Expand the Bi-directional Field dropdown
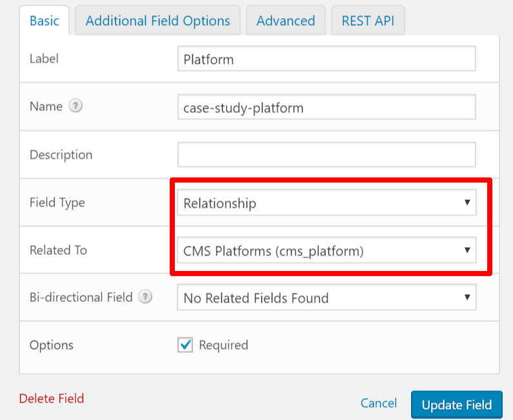The width and height of the screenshot is (513, 420). [x=327, y=297]
